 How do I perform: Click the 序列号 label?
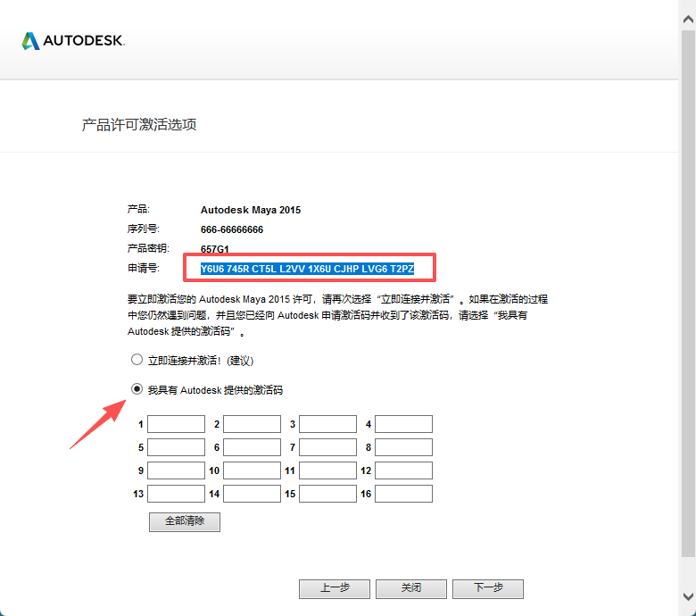point(144,229)
